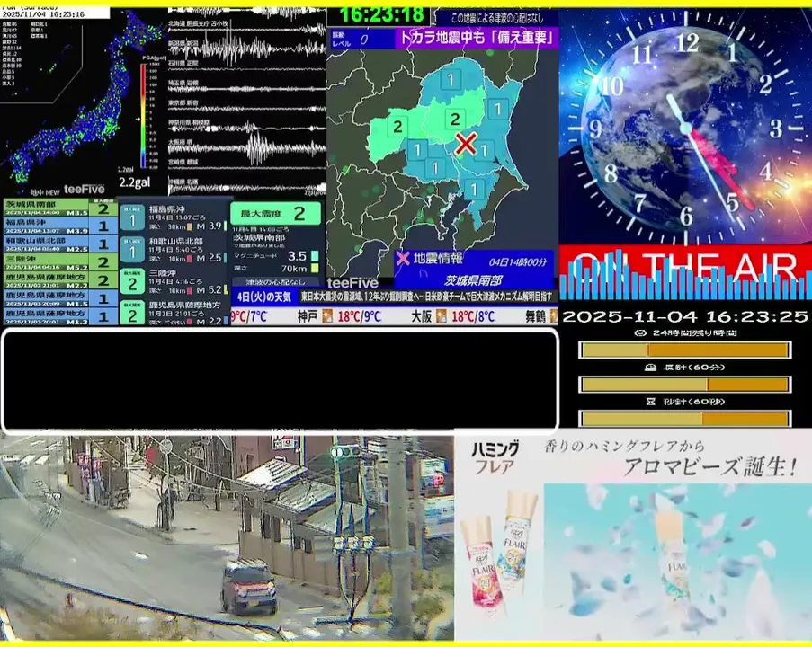The height and width of the screenshot is (647, 812).
Task: Click the 長針(60分) progress bar
Action: [684, 384]
